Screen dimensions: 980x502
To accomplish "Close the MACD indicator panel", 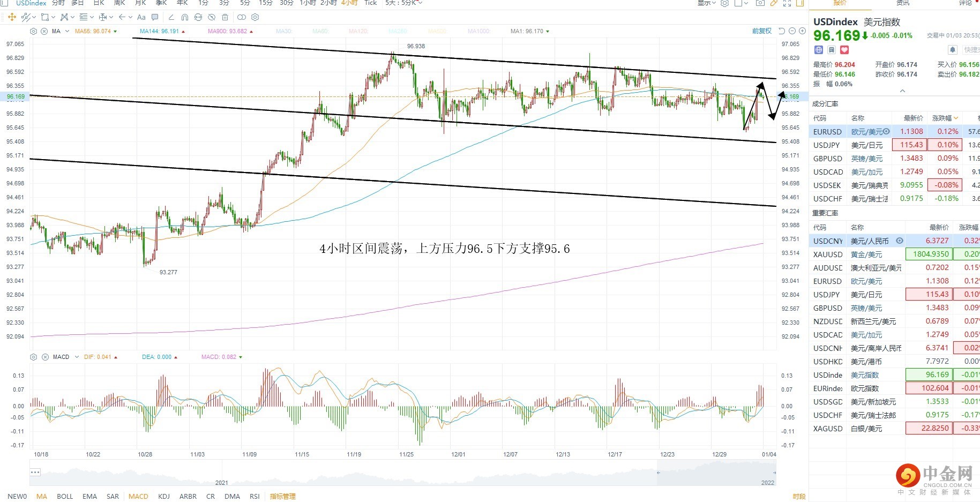I will pyautogui.click(x=45, y=357).
